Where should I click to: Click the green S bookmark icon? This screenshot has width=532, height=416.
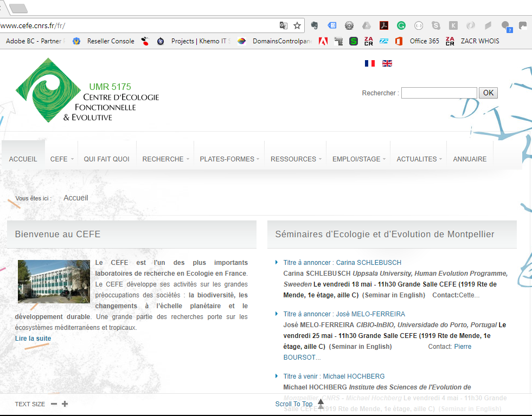[x=354, y=41]
